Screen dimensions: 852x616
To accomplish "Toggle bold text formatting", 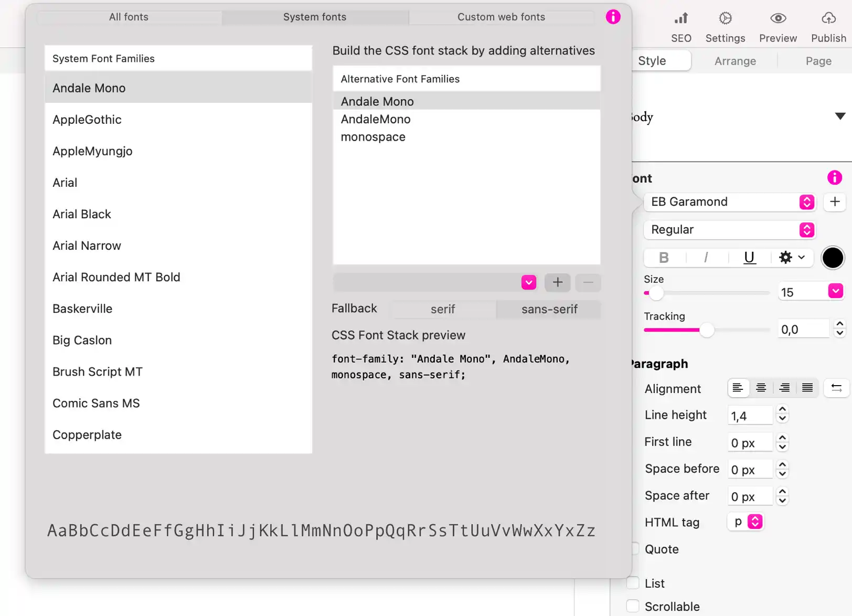I will (x=664, y=258).
